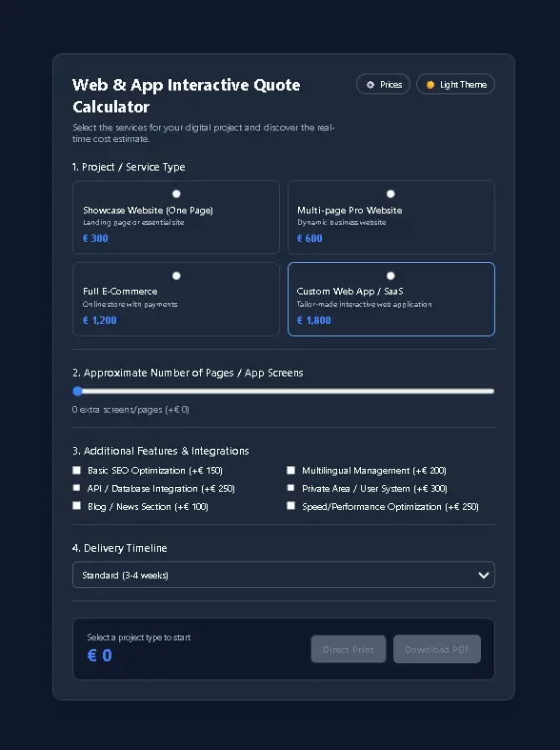Click the € 0 total estimate
560x750 pixels.
100,656
